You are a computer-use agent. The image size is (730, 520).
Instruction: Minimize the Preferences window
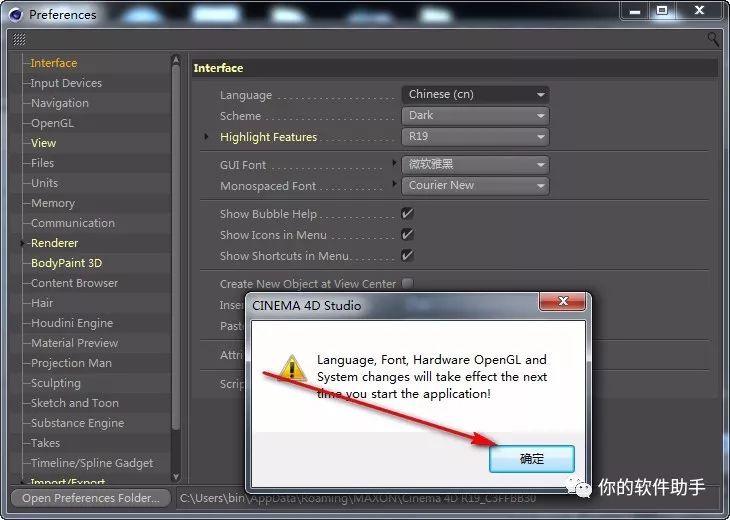click(635, 11)
